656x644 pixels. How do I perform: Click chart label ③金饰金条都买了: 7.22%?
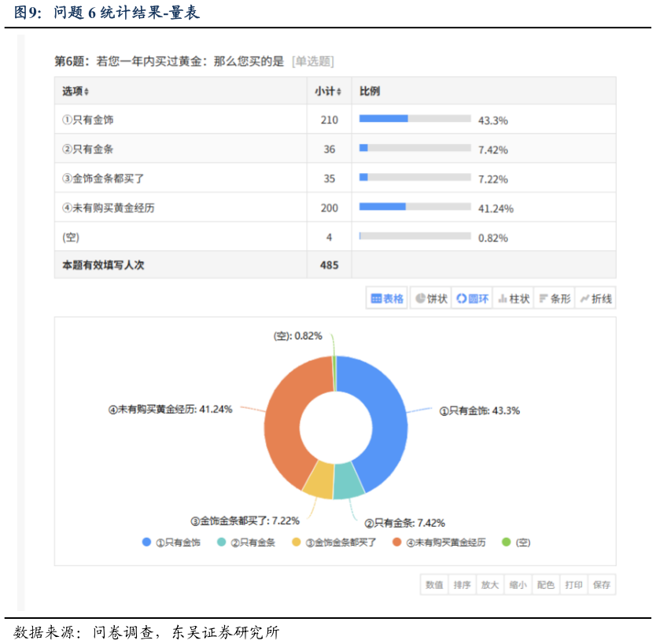click(x=245, y=521)
